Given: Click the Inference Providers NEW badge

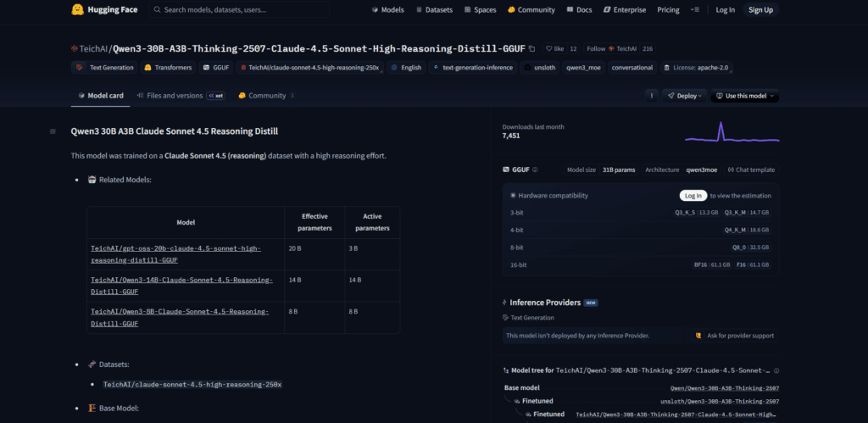Looking at the screenshot, I should [x=591, y=303].
